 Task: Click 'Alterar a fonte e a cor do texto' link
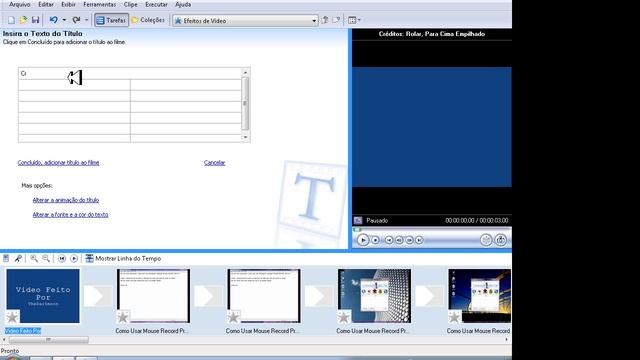click(x=70, y=214)
